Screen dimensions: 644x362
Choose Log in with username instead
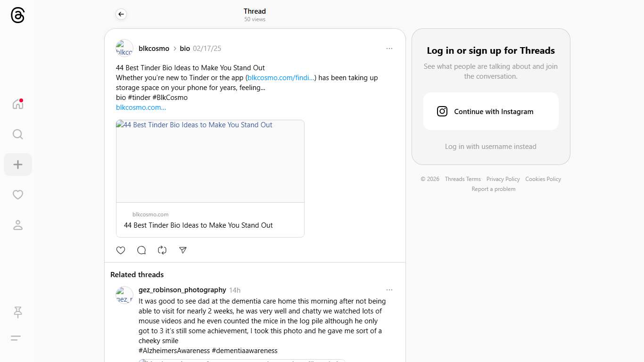[x=490, y=147]
